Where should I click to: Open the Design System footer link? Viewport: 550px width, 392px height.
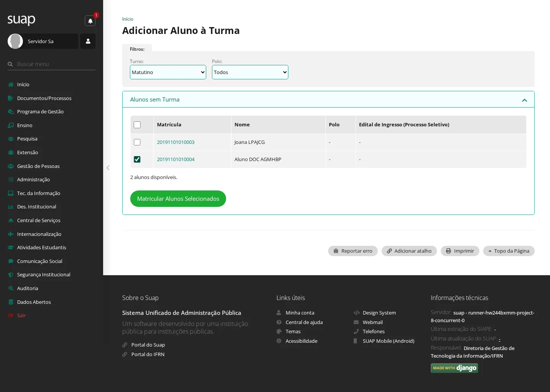[x=379, y=313]
